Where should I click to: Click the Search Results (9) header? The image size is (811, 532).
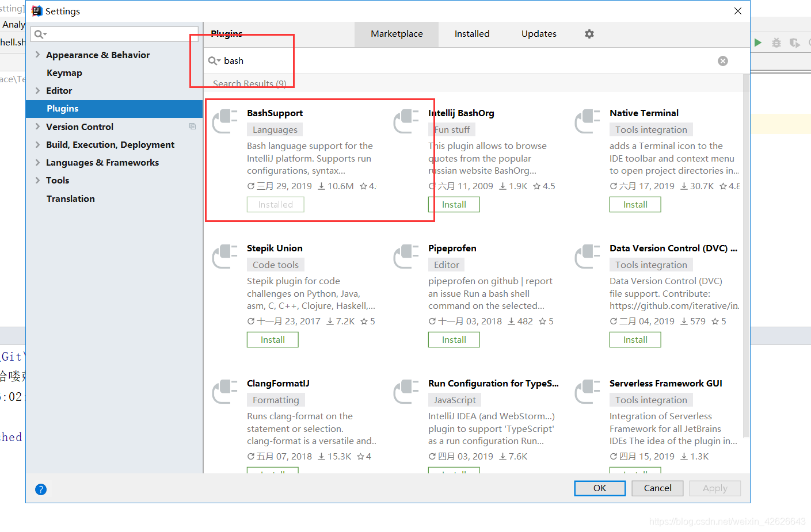[x=249, y=84]
